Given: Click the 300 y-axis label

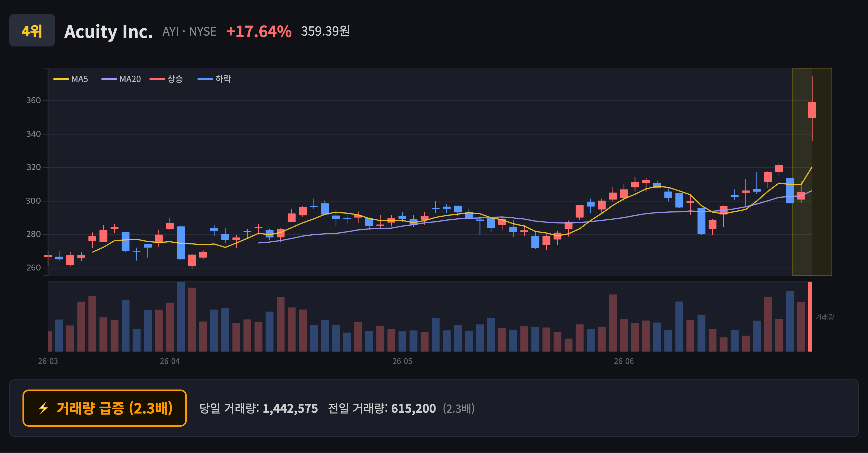Looking at the screenshot, I should click(34, 201).
